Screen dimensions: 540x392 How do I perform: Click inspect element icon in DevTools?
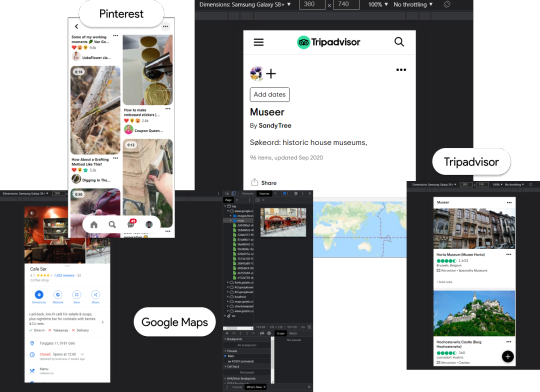click(228, 194)
